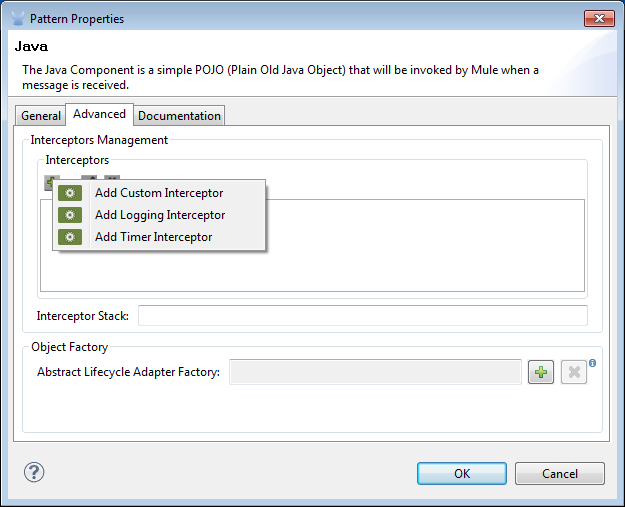The height and width of the screenshot is (507, 625).
Task: Select the Advanced tab
Action: 99,114
